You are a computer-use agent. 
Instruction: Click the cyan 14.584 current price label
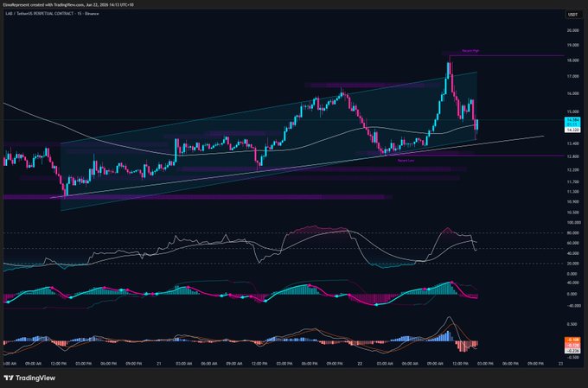[572, 120]
